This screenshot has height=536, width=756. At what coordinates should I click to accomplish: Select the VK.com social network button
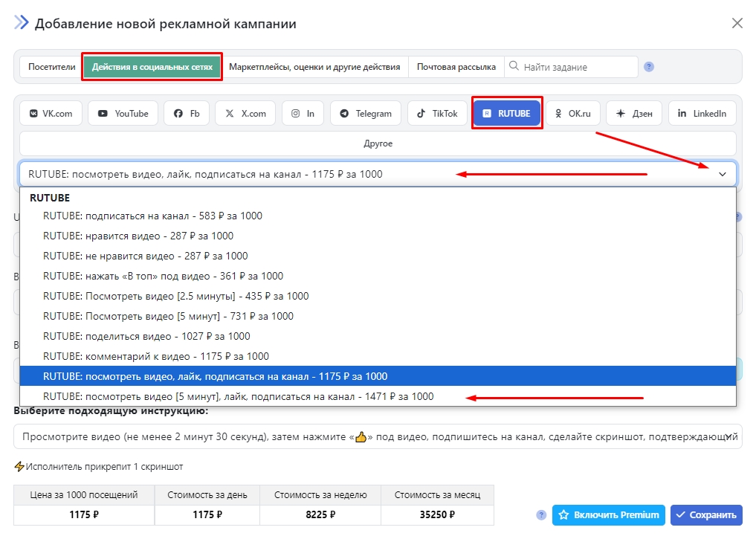pos(51,114)
